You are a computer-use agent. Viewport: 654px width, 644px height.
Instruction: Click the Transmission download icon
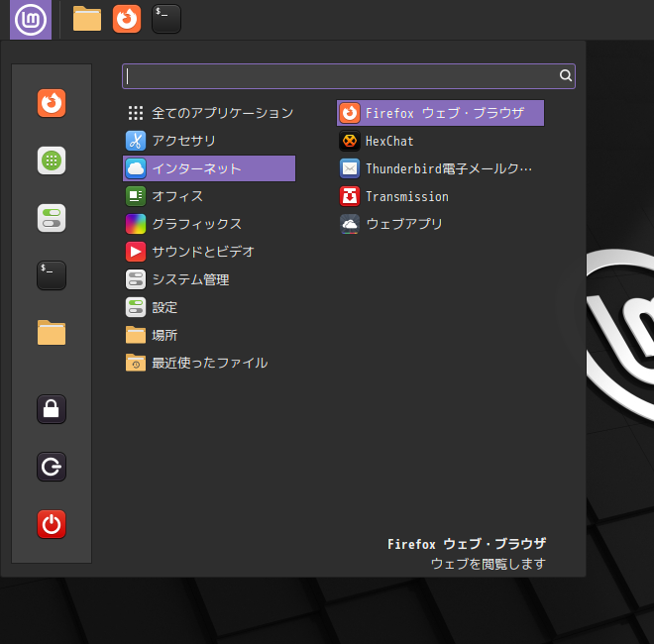(x=350, y=196)
